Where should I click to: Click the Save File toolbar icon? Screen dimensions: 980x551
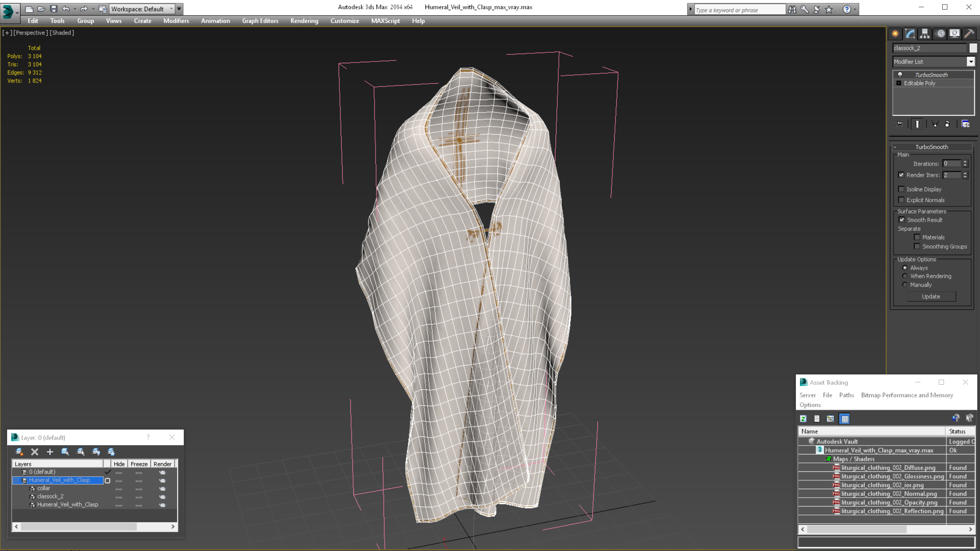[x=53, y=9]
